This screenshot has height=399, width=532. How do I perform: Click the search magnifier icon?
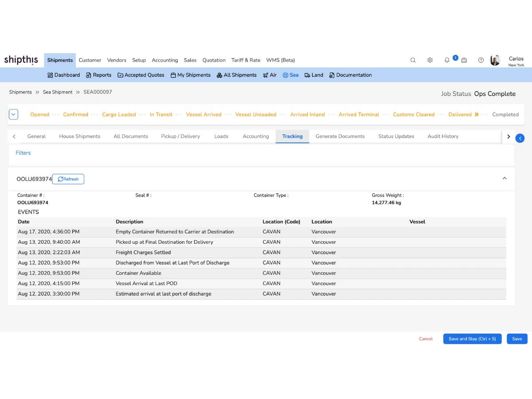413,60
